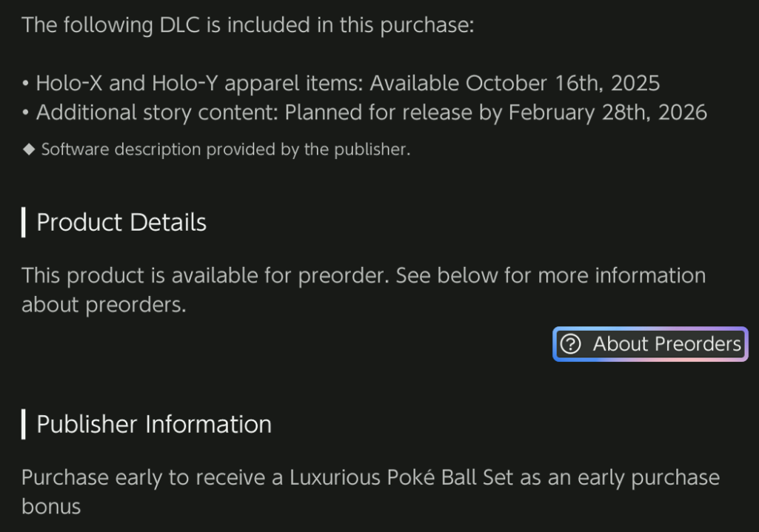Click the About Preorders button
This screenshot has width=759, height=532.
coord(650,344)
